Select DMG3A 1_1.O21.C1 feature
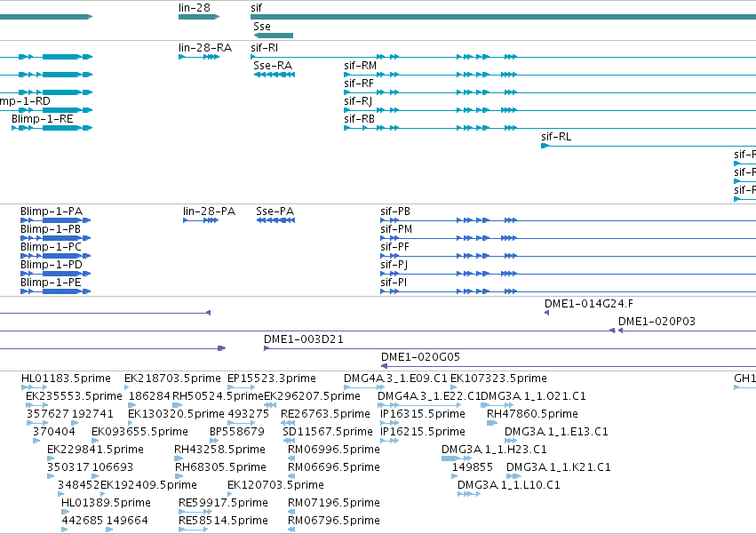Screen dimensions: 756x534 (x=497, y=405)
